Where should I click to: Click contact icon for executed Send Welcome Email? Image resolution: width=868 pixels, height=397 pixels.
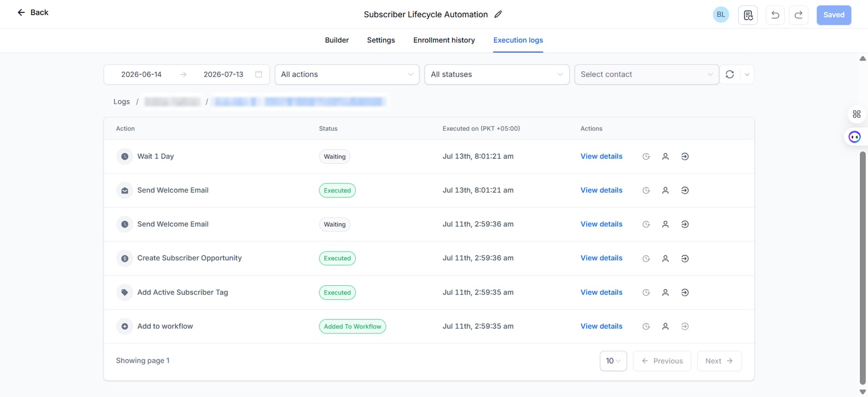[665, 191]
